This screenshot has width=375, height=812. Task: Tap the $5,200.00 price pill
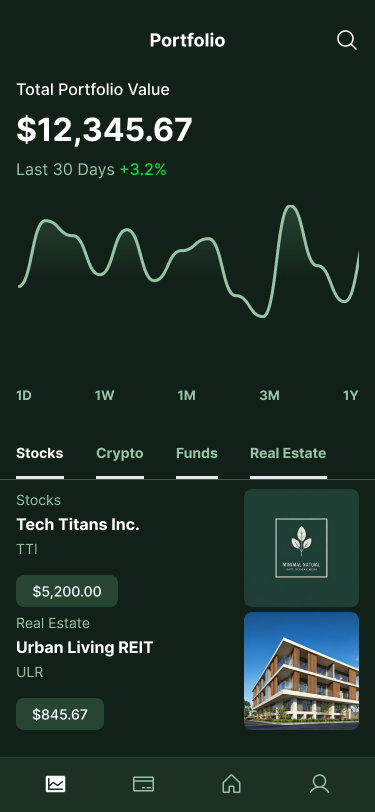pos(67,591)
